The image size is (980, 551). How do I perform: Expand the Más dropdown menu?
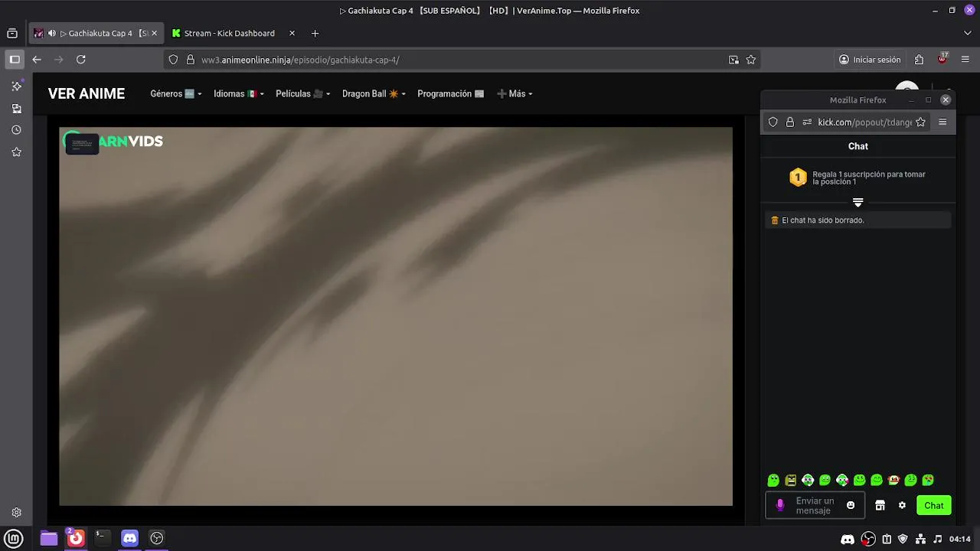coord(514,93)
